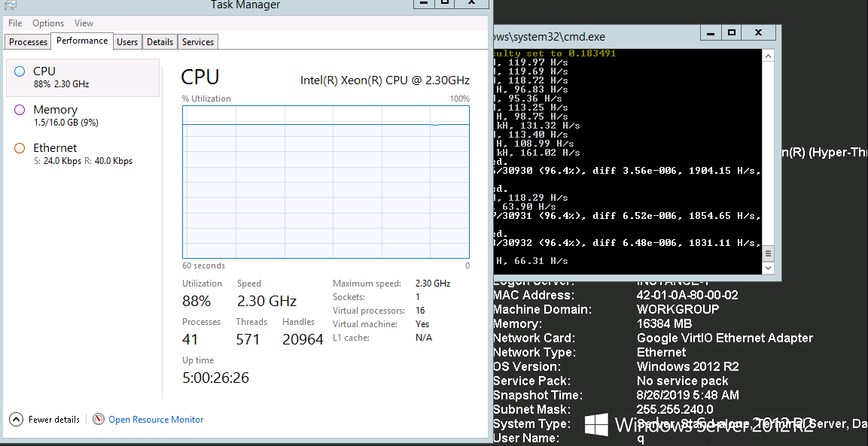
Task: Click the Windows 2012 R2 OS version text
Action: pyautogui.click(x=687, y=367)
